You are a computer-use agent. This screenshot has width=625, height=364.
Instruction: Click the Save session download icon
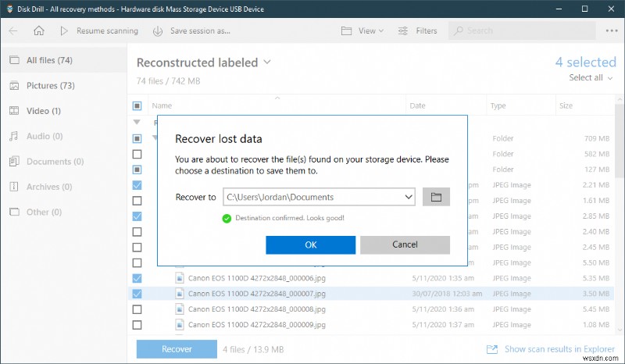pos(157,31)
